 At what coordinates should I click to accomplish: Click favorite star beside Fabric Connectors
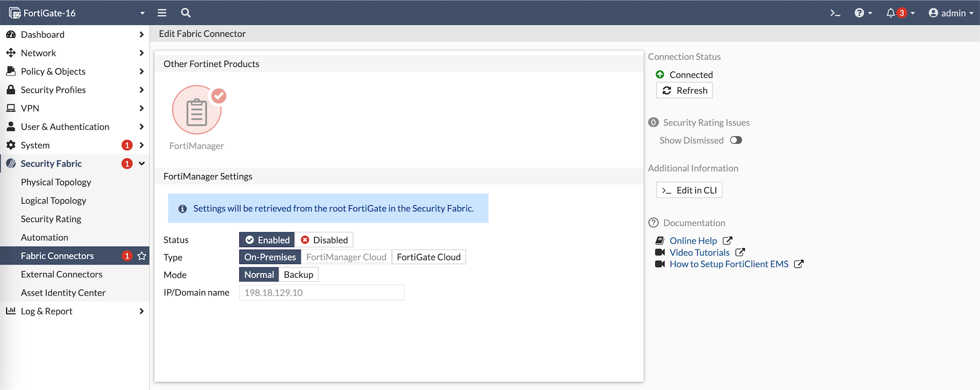[142, 256]
